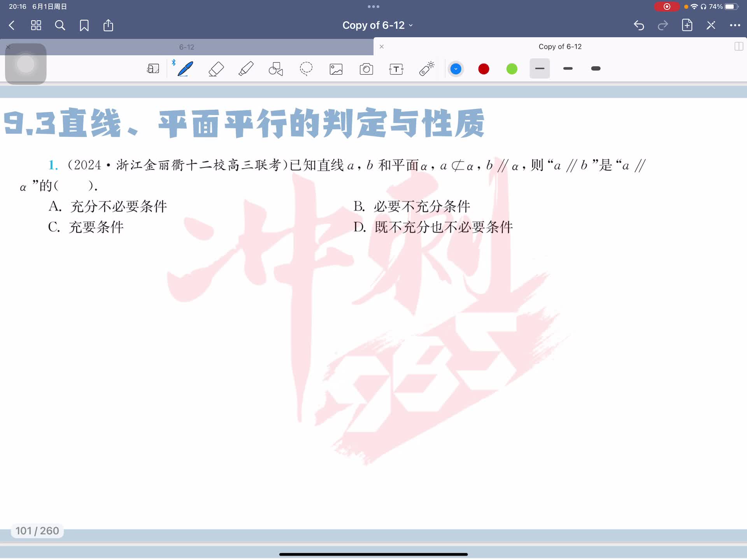The image size is (747, 560).
Task: Toggle the zoom window tool
Action: [153, 69]
